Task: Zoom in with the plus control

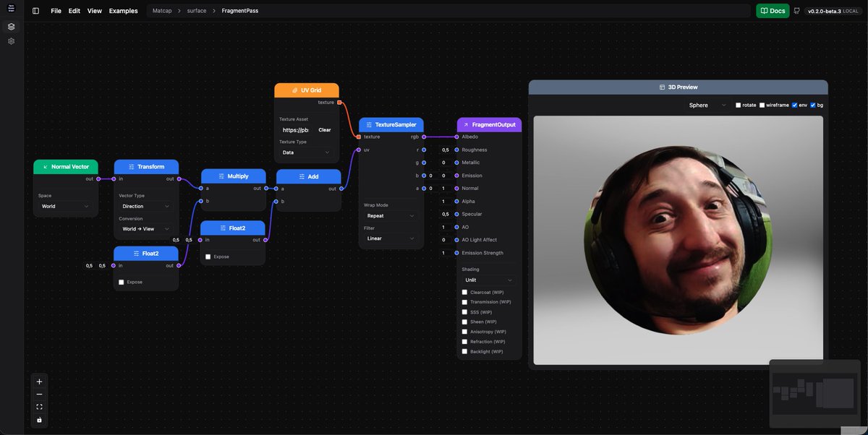Action: [x=39, y=382]
